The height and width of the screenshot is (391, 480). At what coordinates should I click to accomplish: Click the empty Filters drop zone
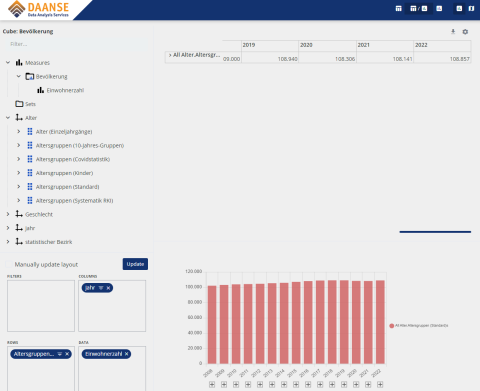pos(41,306)
